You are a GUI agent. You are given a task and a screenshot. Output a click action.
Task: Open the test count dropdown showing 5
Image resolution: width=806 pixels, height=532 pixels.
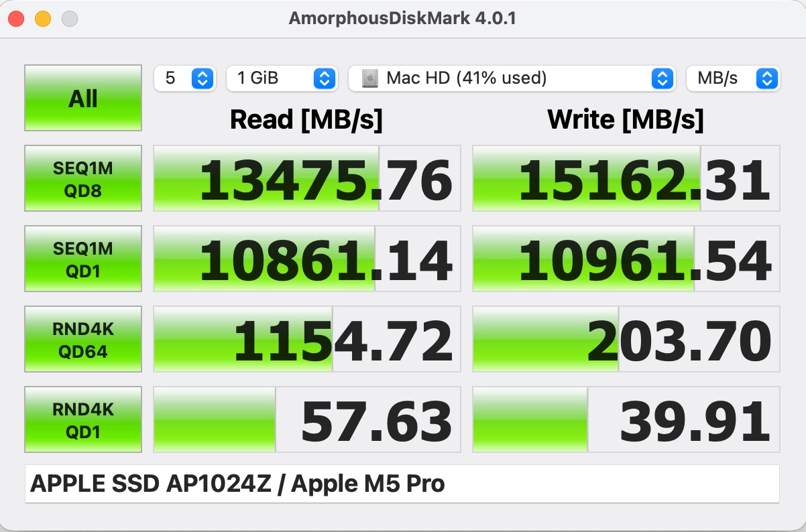pos(184,78)
